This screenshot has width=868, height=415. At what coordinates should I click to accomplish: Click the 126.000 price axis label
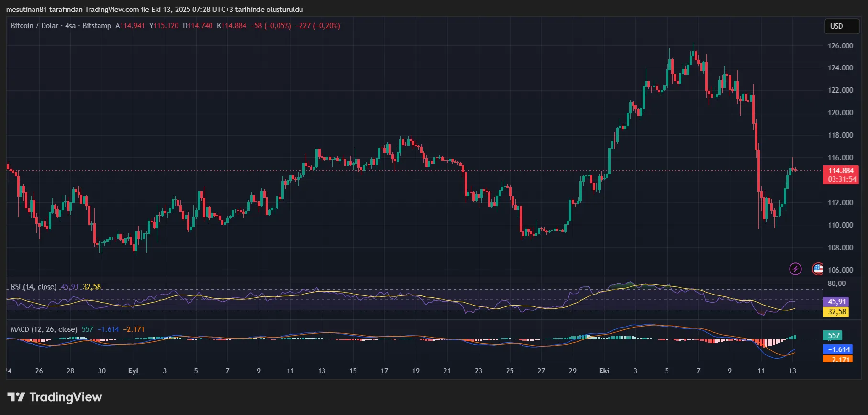click(x=840, y=46)
